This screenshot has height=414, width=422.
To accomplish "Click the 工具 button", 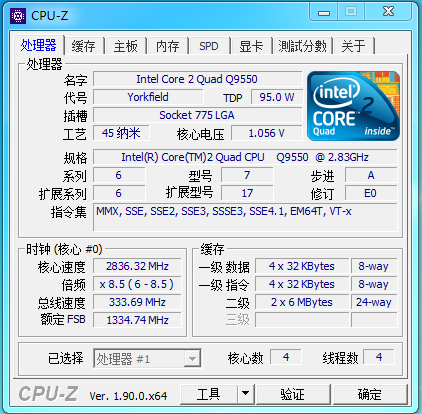I will click(209, 394).
